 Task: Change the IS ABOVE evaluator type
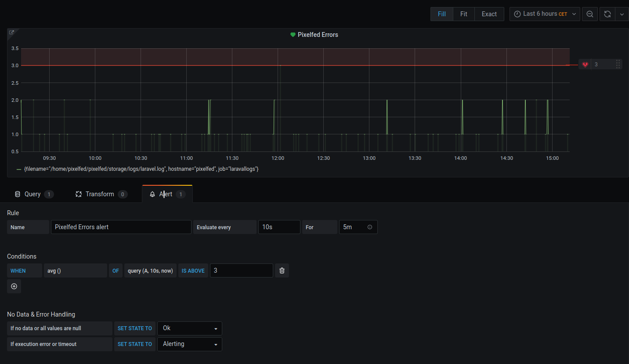(x=193, y=270)
